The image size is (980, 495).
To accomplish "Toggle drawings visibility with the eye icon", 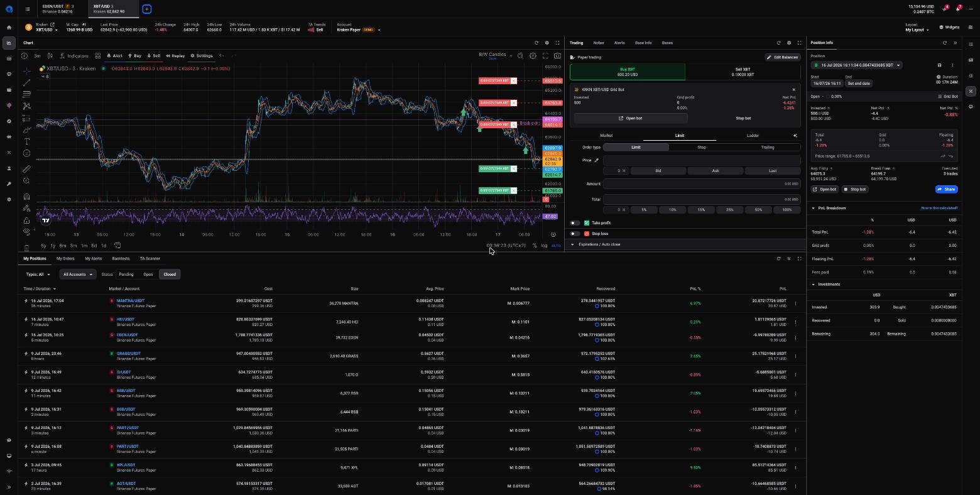I will [26, 232].
